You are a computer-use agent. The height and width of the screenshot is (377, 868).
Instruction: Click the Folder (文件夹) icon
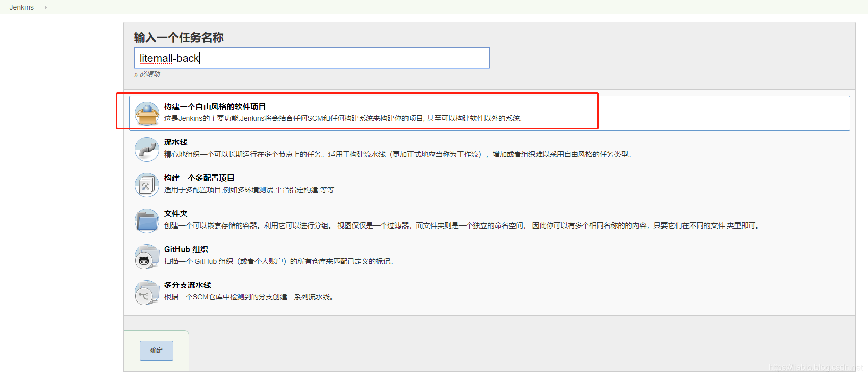(147, 220)
